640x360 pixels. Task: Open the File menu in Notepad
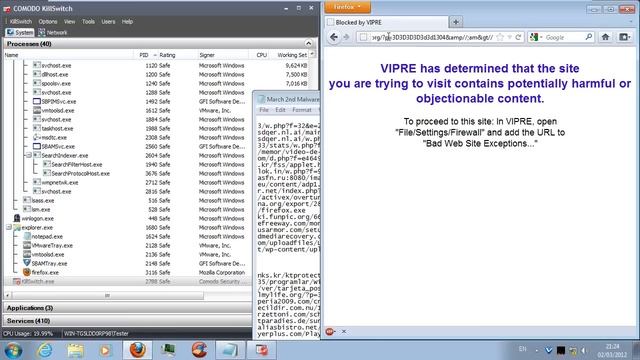click(x=264, y=110)
